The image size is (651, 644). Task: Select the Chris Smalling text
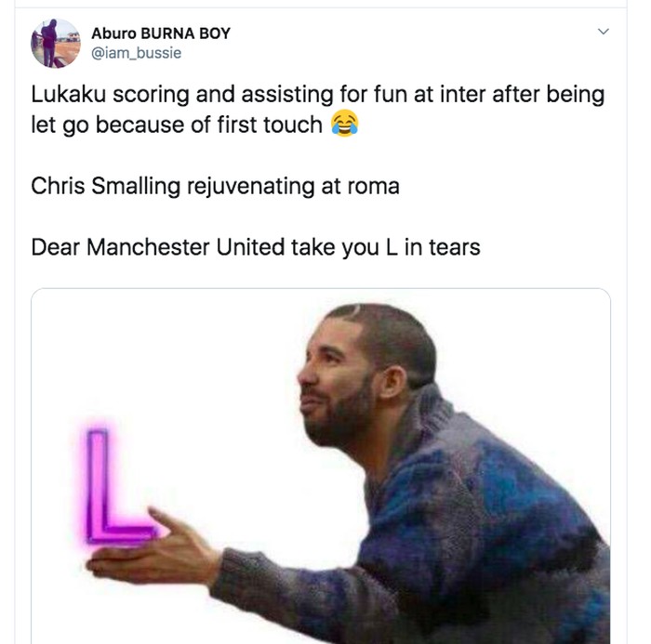(x=105, y=186)
